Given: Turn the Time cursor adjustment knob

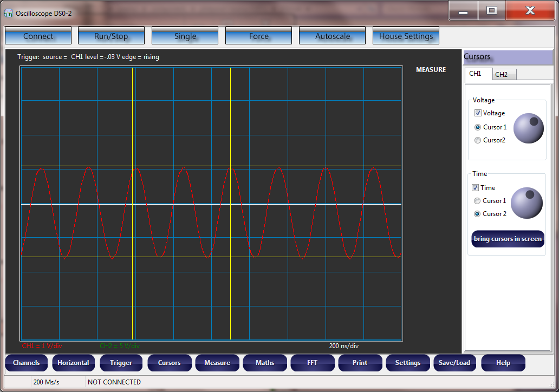Looking at the screenshot, I should click(x=526, y=202).
